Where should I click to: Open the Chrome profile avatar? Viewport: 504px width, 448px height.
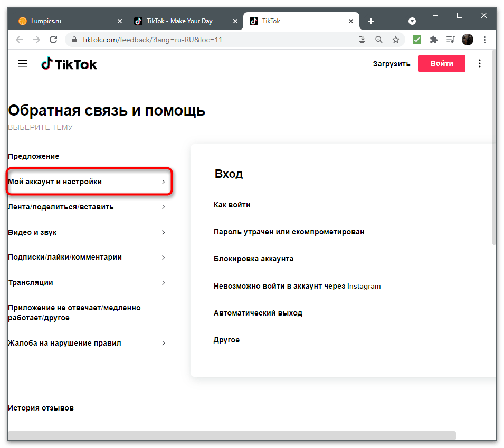[x=468, y=40]
